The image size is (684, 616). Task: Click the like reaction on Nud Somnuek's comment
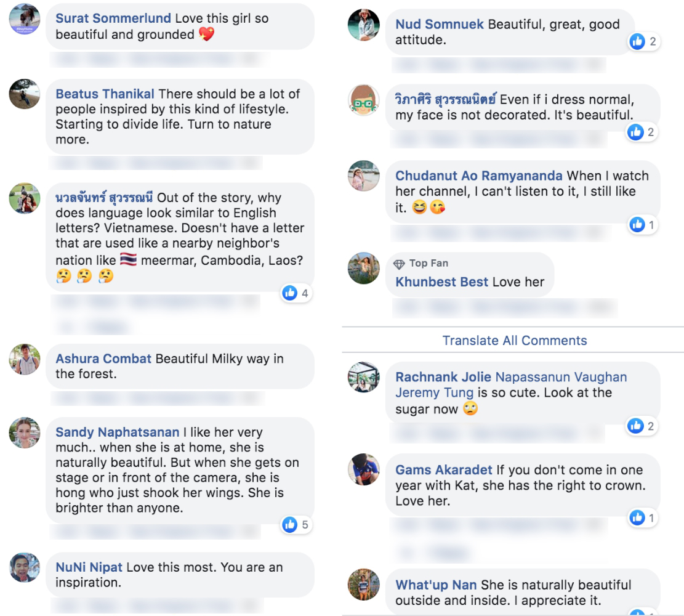point(642,42)
